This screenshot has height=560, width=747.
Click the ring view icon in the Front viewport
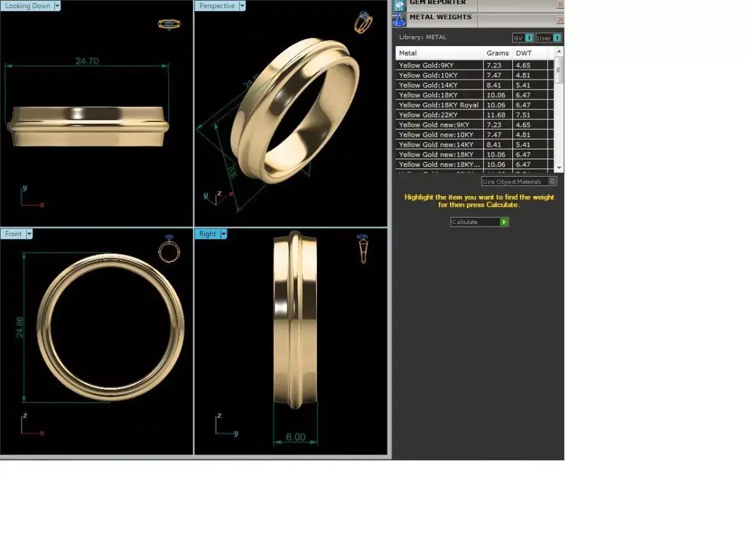coord(169,251)
